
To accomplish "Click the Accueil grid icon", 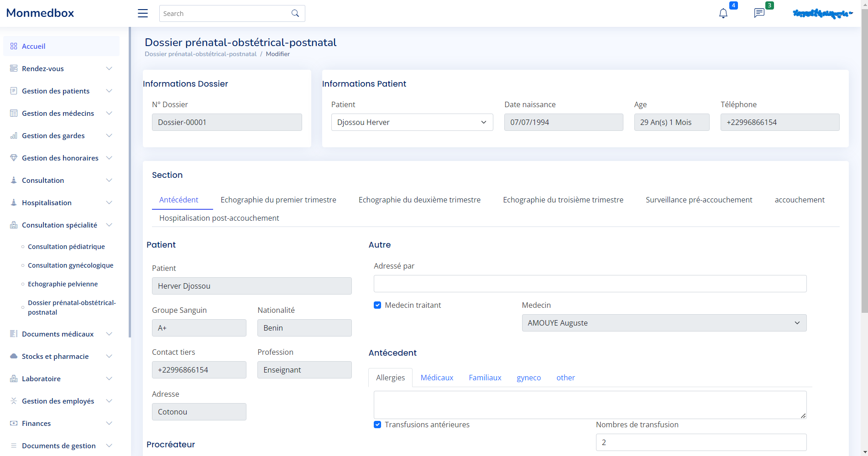I will (x=14, y=46).
